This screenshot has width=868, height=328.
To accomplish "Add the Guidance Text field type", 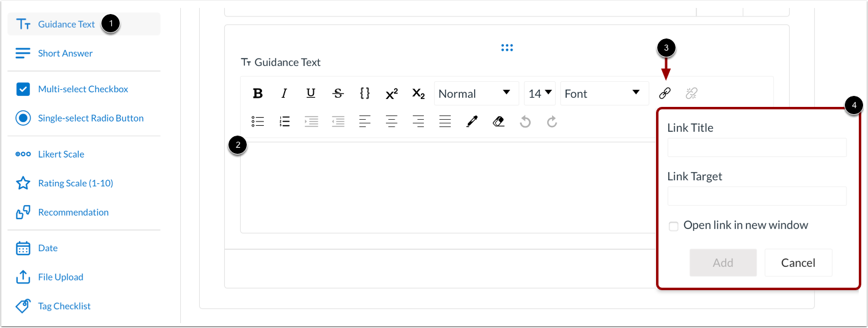I will click(84, 24).
